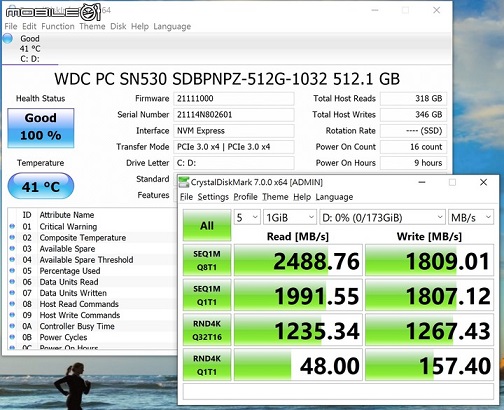Run the SEQ1M Q1T1 test
The height and width of the screenshot is (410, 504).
click(x=207, y=295)
